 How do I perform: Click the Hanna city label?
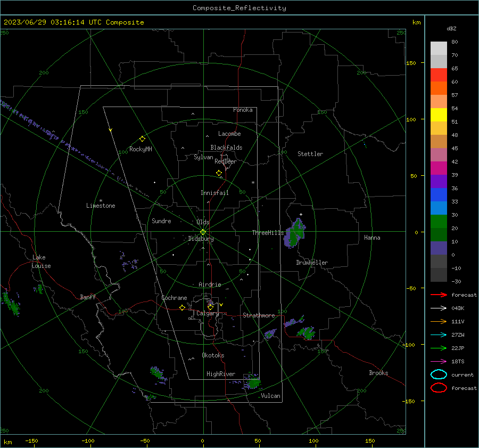pyautogui.click(x=372, y=238)
